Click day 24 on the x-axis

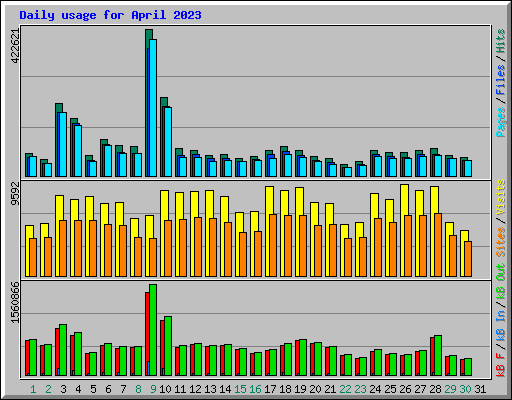pos(375,389)
